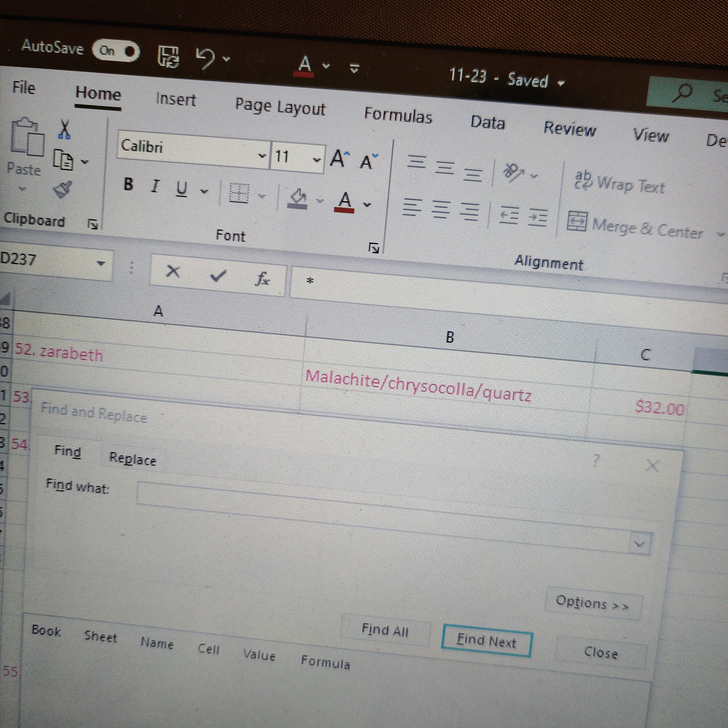The width and height of the screenshot is (728, 728).
Task: Click the Copy icon
Action: pyautogui.click(x=62, y=159)
